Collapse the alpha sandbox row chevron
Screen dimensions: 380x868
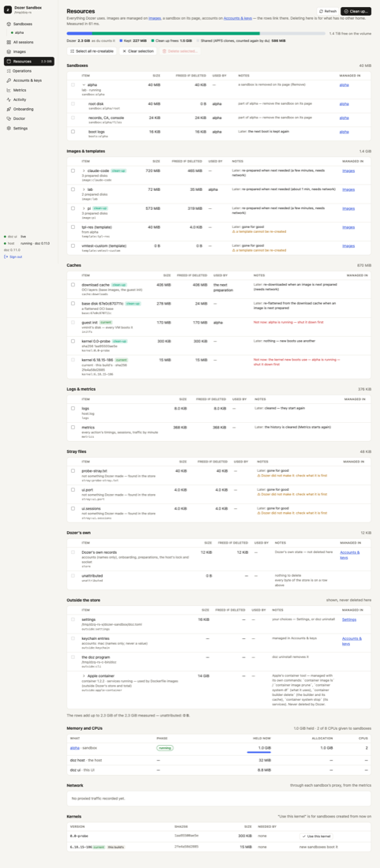[84, 84]
